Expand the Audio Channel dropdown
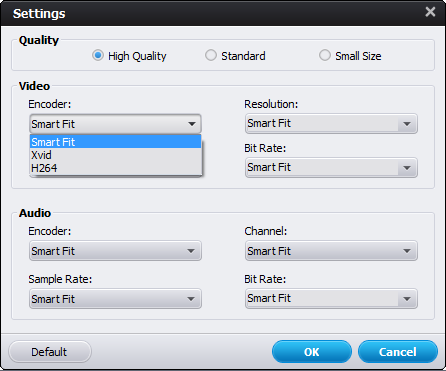Screen dimensions: 446x371 pos(331,251)
